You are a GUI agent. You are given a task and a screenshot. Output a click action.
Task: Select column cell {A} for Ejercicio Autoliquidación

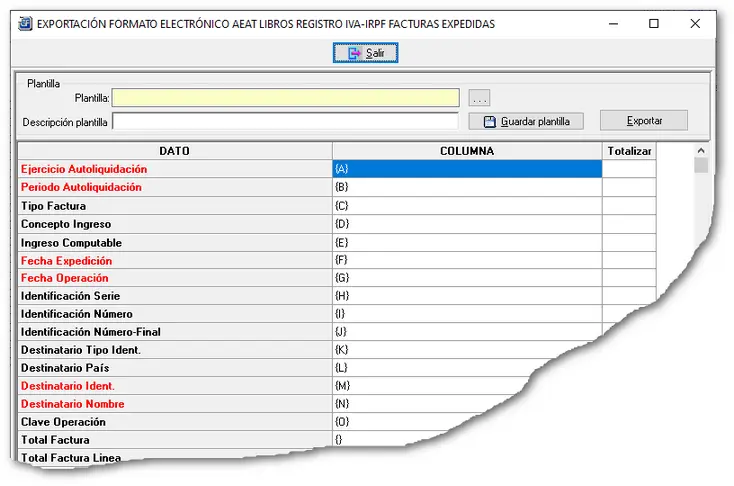(467, 169)
